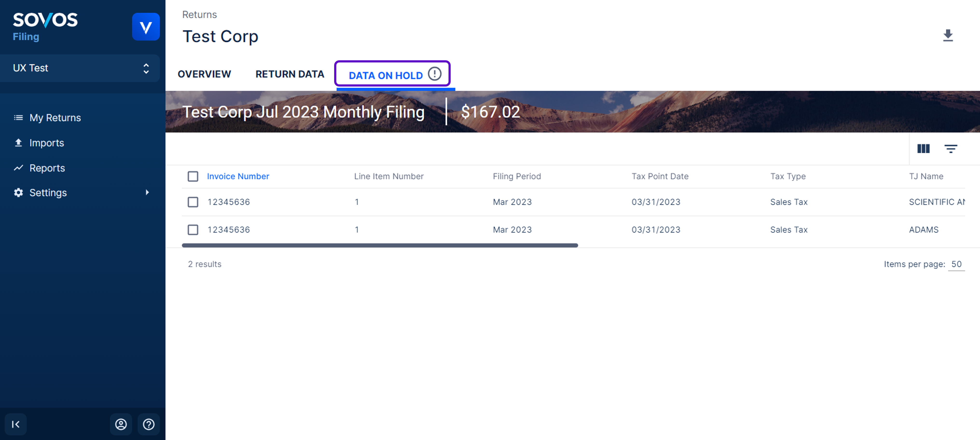Expand the Settings submenu arrow
Image resolution: width=980 pixels, height=440 pixels.
(x=147, y=192)
